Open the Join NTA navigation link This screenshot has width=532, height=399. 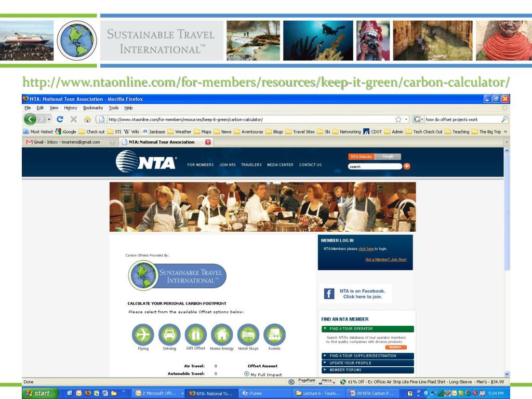[228, 165]
